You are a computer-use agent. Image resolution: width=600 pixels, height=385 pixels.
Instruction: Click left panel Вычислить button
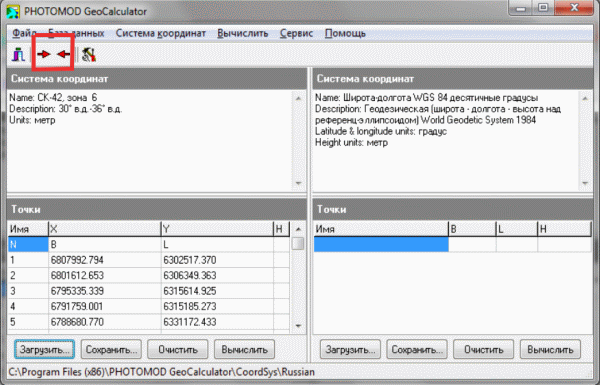pyautogui.click(x=245, y=349)
